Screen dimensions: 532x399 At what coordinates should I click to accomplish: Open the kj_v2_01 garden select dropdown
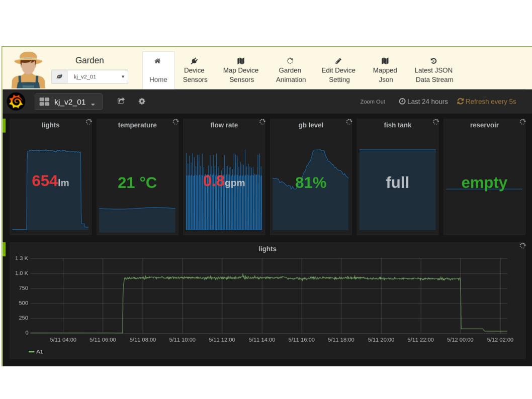pos(98,76)
